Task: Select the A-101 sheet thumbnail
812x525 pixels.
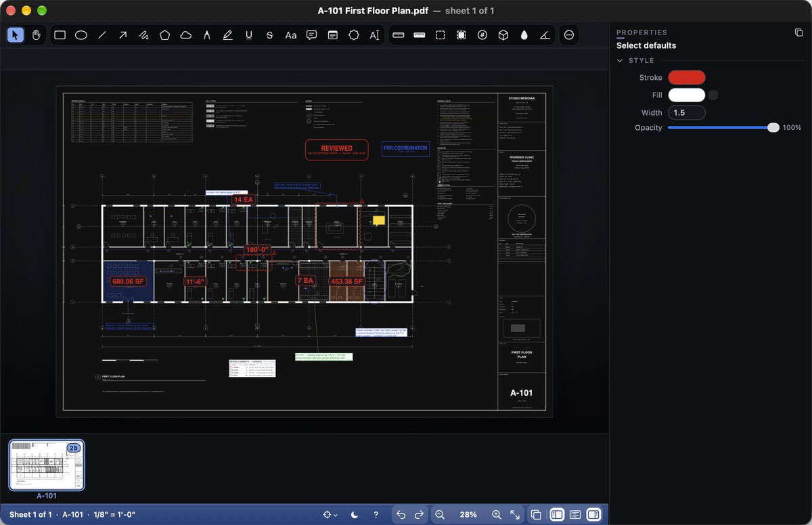Action: 47,465
